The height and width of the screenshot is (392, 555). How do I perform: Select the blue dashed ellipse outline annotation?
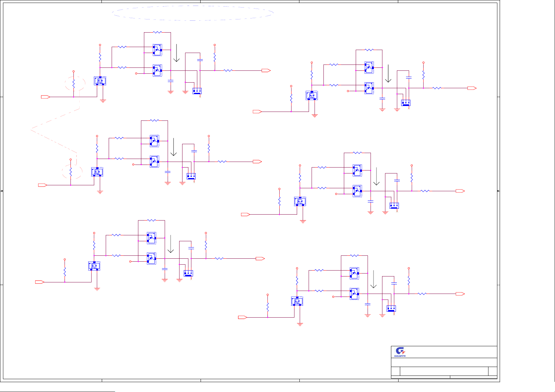pos(193,13)
